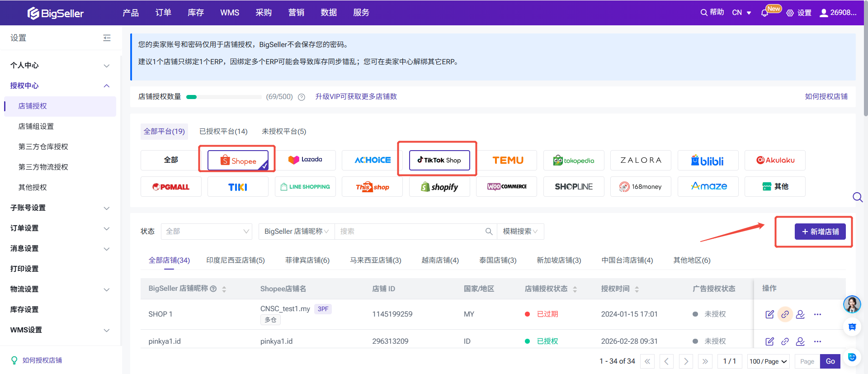Collapse the settings sidebar menu icon

[107, 38]
